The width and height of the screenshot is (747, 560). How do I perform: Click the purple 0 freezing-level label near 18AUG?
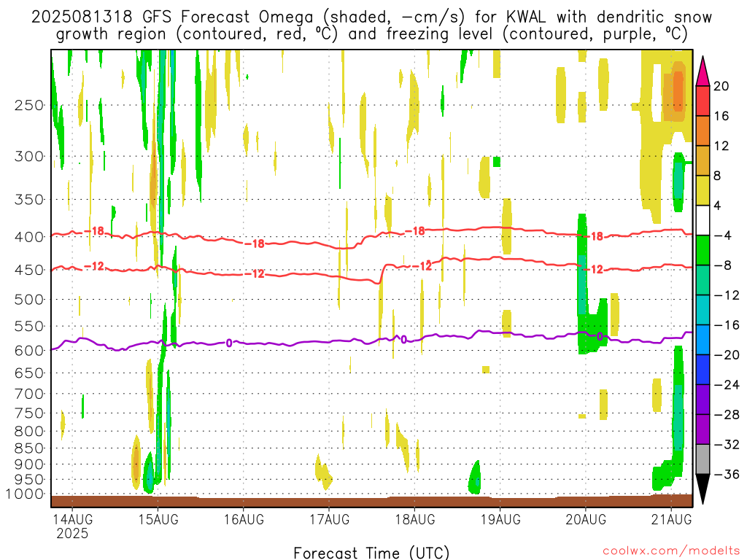404,340
